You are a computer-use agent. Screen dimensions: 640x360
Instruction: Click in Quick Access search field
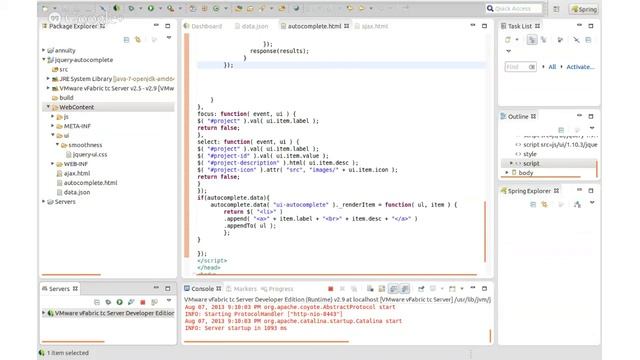click(x=514, y=9)
